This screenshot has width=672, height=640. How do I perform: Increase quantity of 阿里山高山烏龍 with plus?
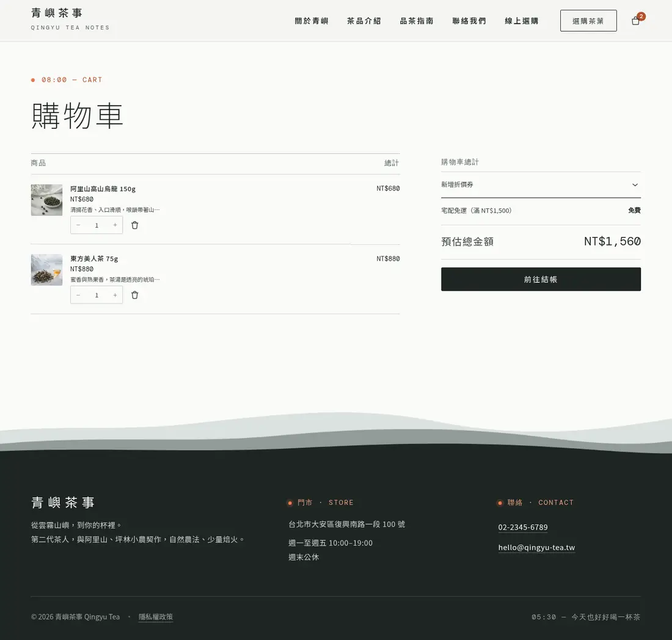tap(115, 225)
